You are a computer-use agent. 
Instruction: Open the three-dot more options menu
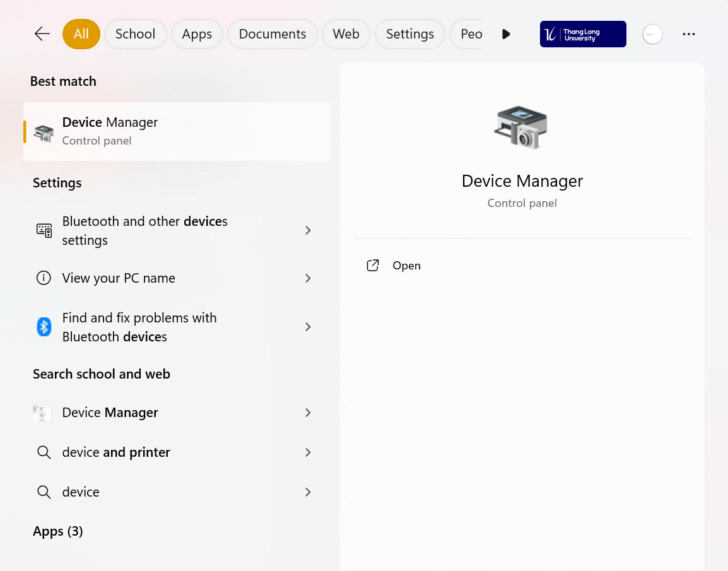click(689, 34)
